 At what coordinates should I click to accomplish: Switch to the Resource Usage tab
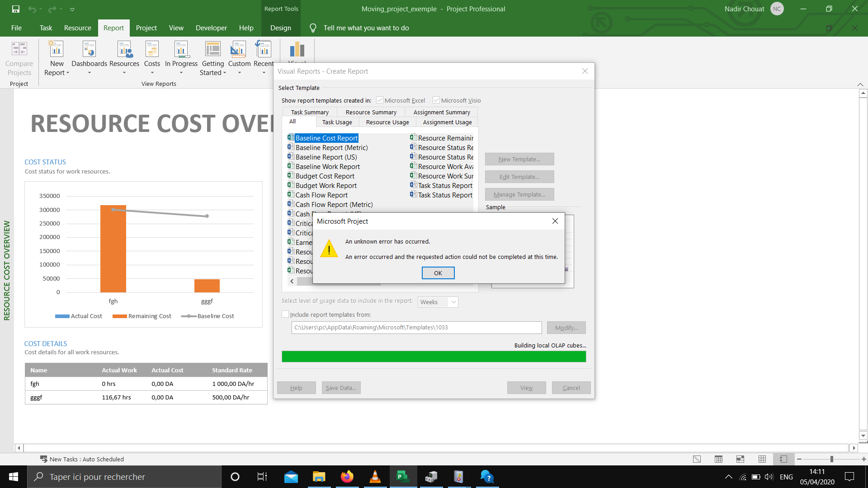(387, 122)
